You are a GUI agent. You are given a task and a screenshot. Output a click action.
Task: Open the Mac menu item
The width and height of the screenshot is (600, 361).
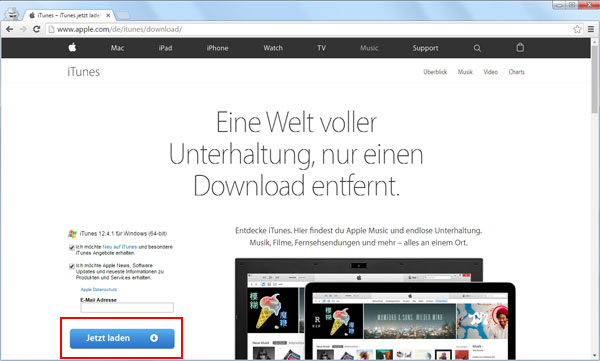[117, 48]
